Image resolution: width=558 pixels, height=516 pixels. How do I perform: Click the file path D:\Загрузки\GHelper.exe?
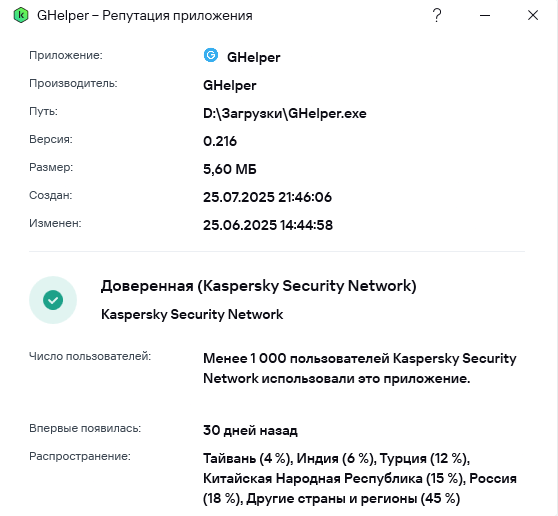point(285,114)
